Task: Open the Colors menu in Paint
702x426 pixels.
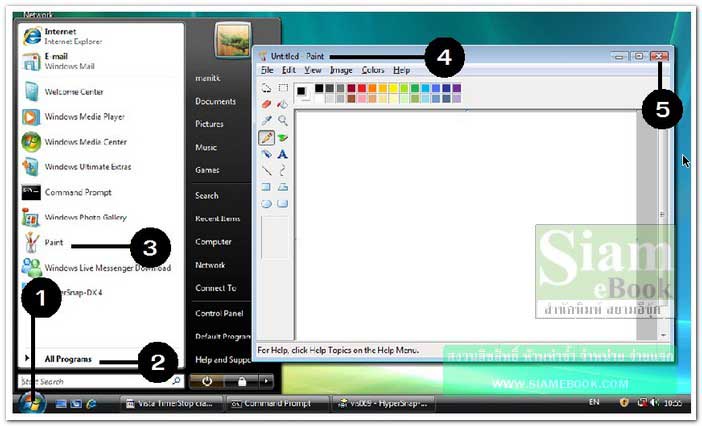Action: pyautogui.click(x=373, y=70)
